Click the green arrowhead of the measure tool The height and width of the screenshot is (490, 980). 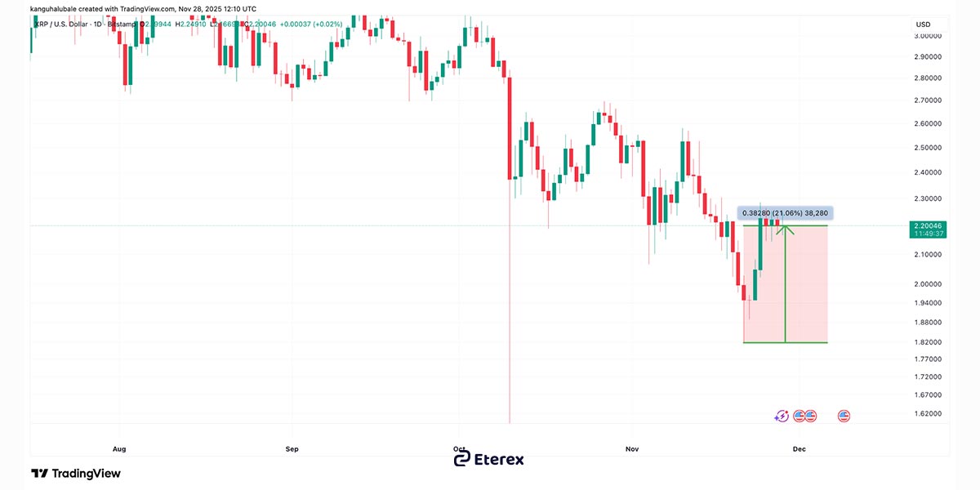click(x=785, y=229)
